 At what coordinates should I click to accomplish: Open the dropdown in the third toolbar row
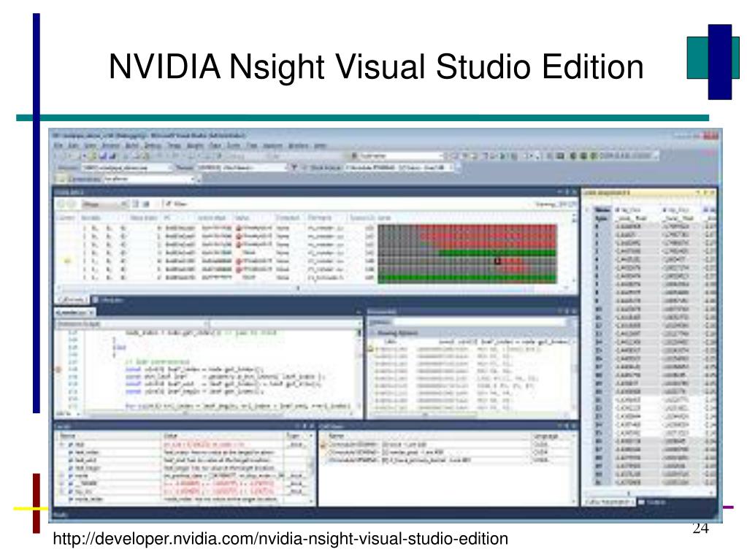pos(150,179)
